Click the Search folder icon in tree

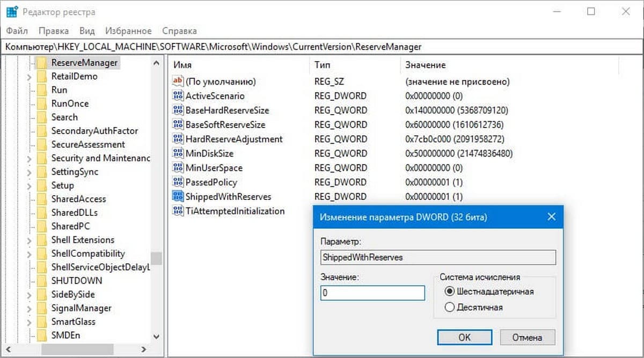[x=42, y=117]
